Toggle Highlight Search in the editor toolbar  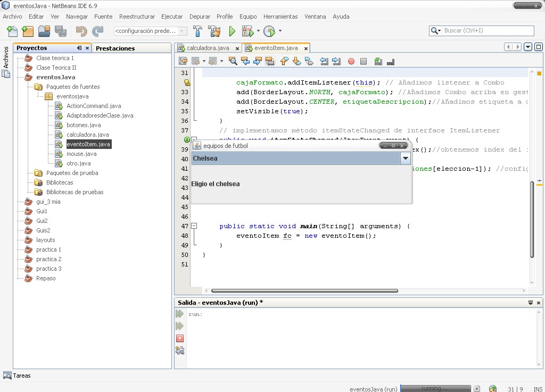(x=269, y=61)
